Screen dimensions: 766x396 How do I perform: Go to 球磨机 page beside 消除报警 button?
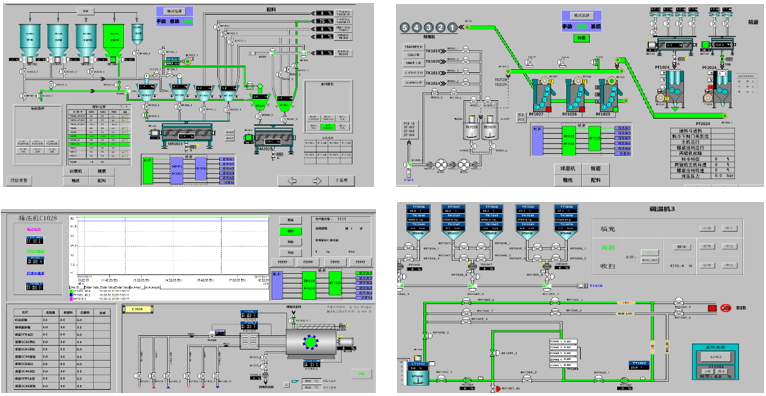[x=77, y=171]
